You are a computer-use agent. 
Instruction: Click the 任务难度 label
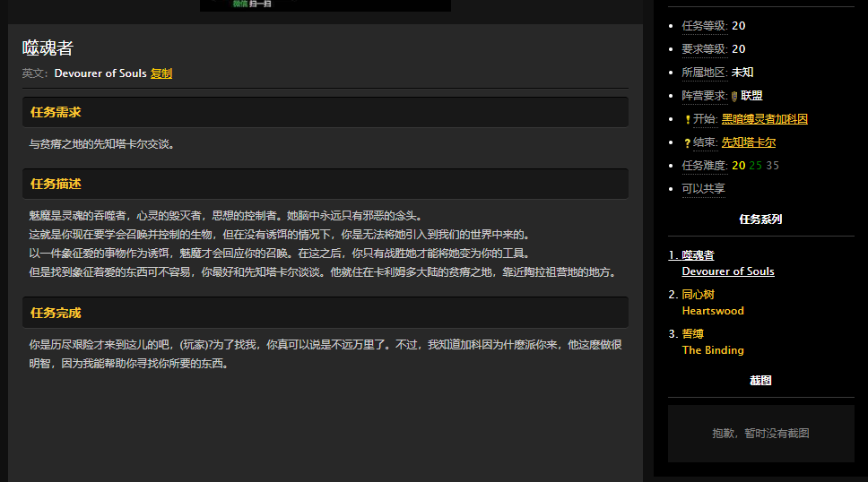click(704, 166)
